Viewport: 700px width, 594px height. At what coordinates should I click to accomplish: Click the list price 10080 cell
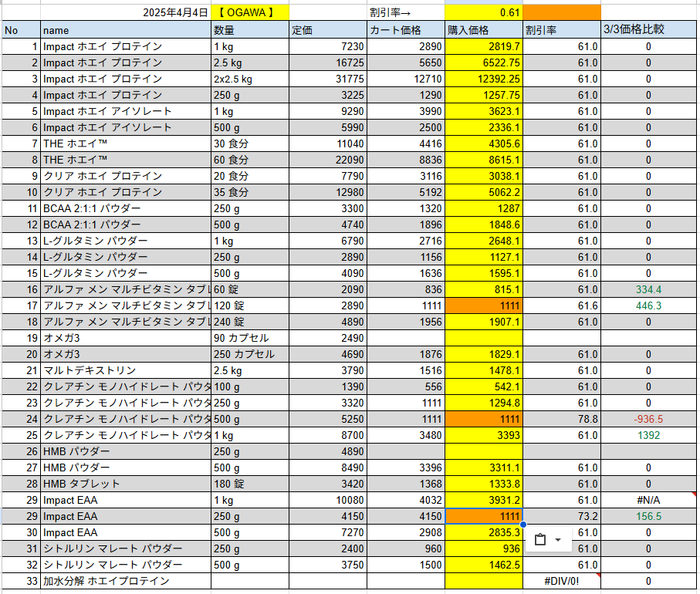(328, 500)
